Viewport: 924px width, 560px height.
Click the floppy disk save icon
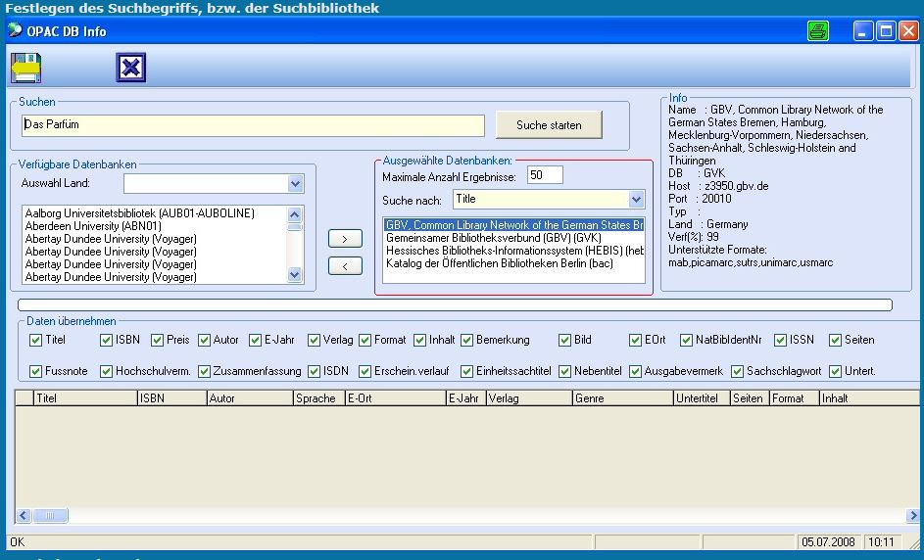point(25,68)
